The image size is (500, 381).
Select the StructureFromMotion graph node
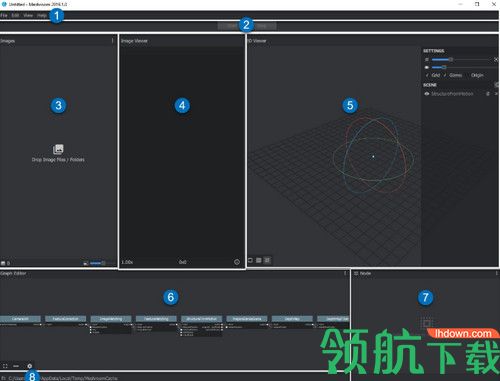201,319
